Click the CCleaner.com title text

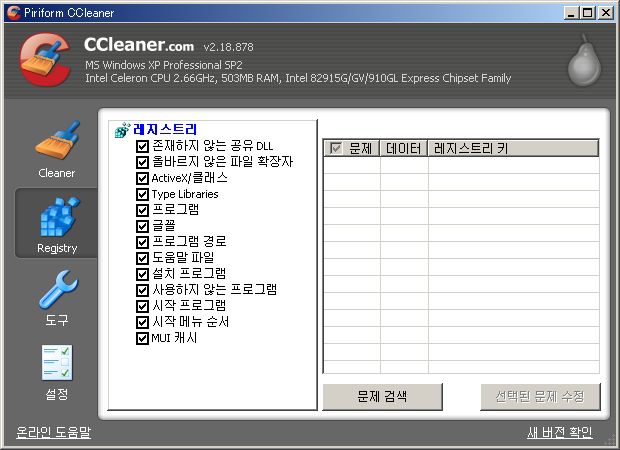(139, 45)
